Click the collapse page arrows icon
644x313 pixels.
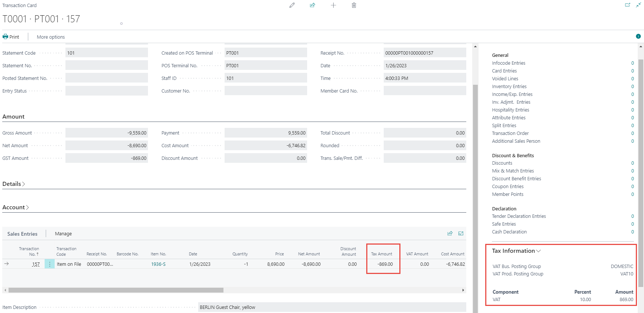638,5
